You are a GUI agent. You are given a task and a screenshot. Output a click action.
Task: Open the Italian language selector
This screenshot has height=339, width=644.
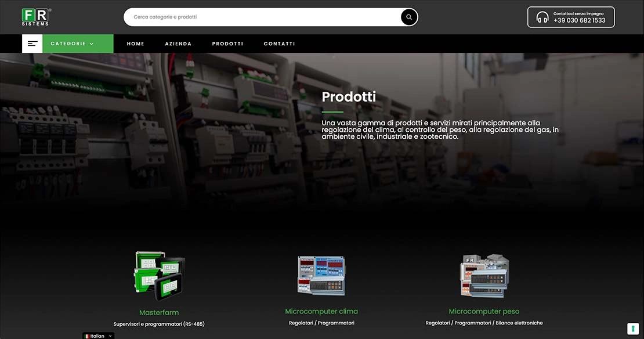pyautogui.click(x=98, y=336)
